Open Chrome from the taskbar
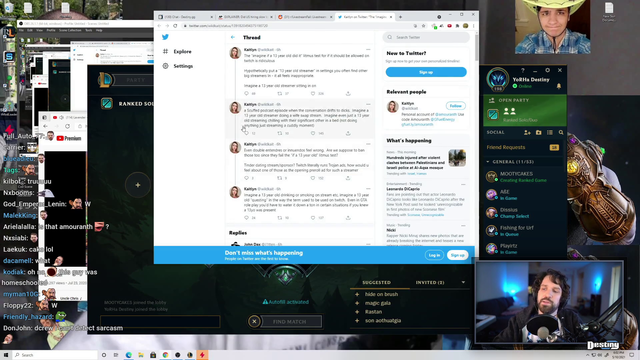Screen dimensions: 640x360 click(165, 355)
